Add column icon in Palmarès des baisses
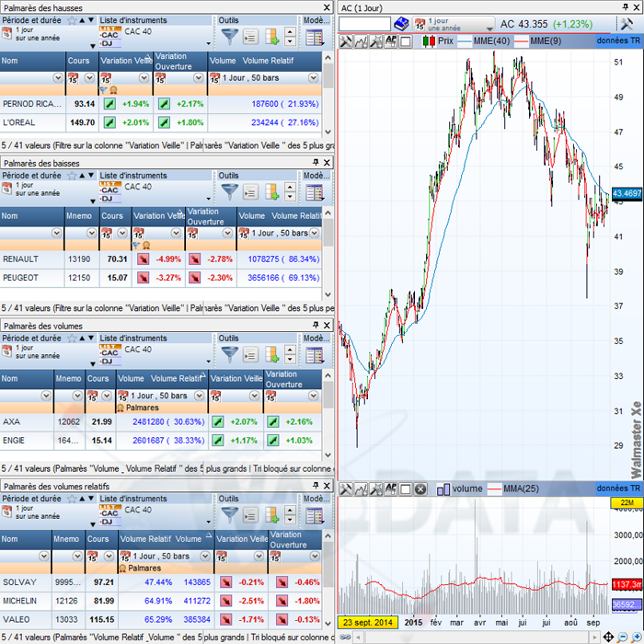 [272, 192]
